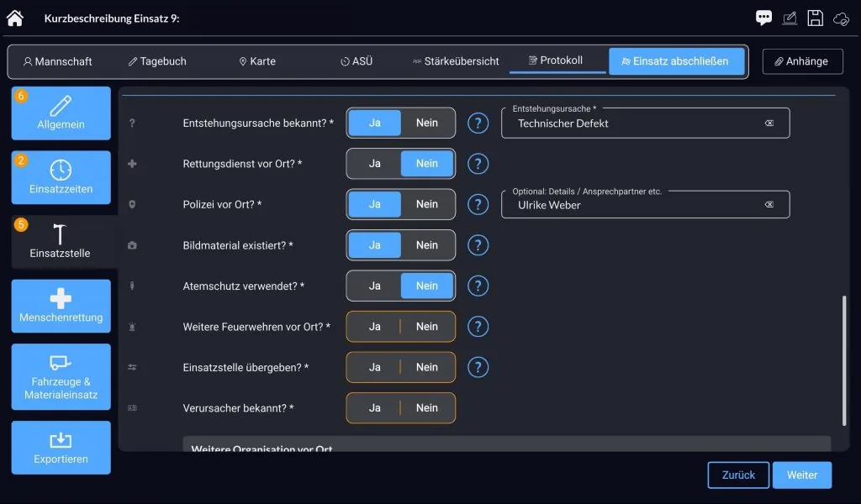Viewport: 861px width, 504px height.
Task: Open the ASÜ tab
Action: coord(357,61)
